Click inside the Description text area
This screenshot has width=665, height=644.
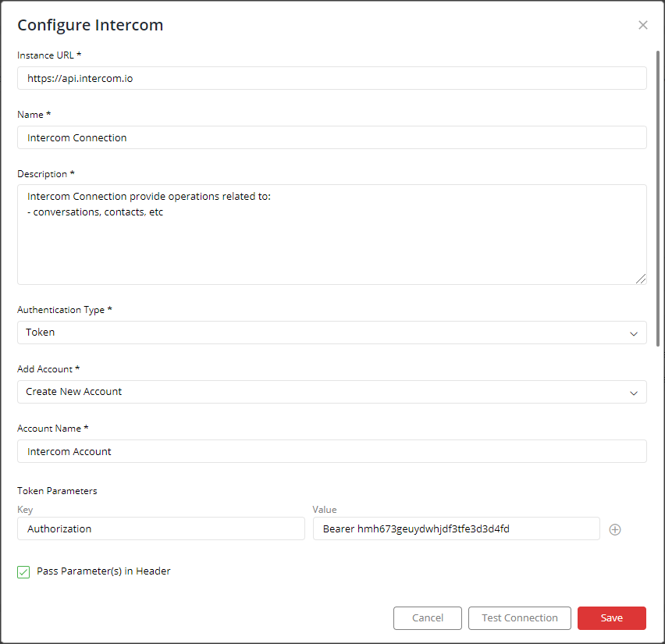point(332,234)
